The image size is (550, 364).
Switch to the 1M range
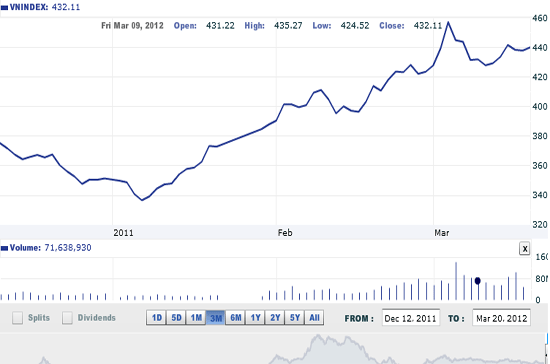point(196,318)
